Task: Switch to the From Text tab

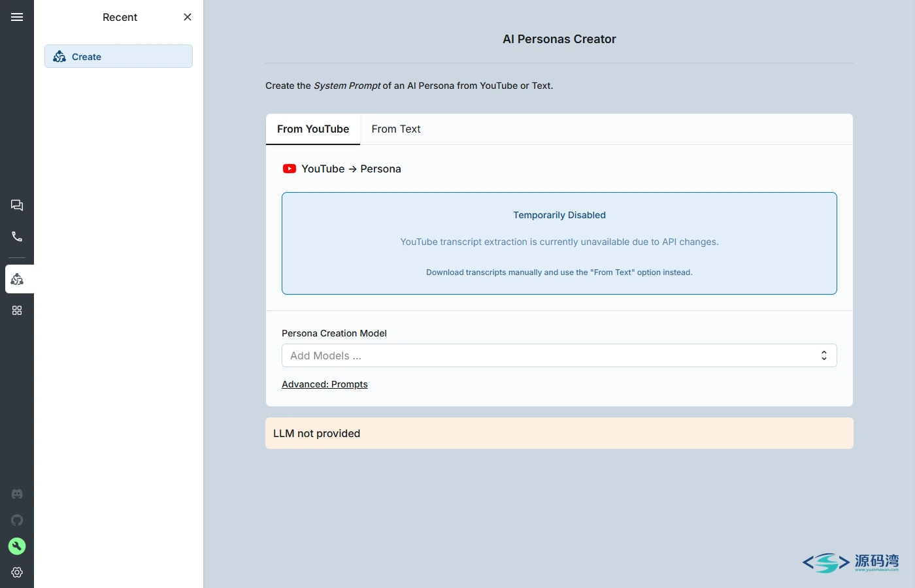Action: [396, 129]
